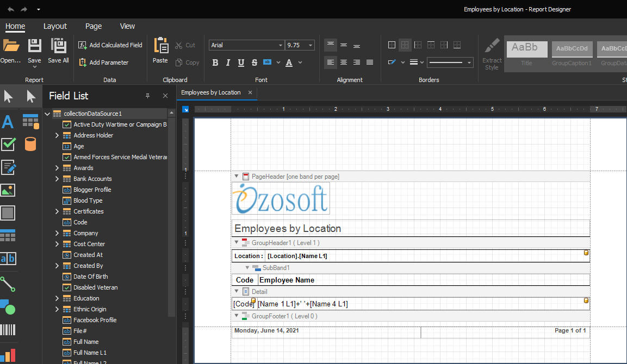627x364 pixels.
Task: Click the Copy icon
Action: [x=179, y=62]
